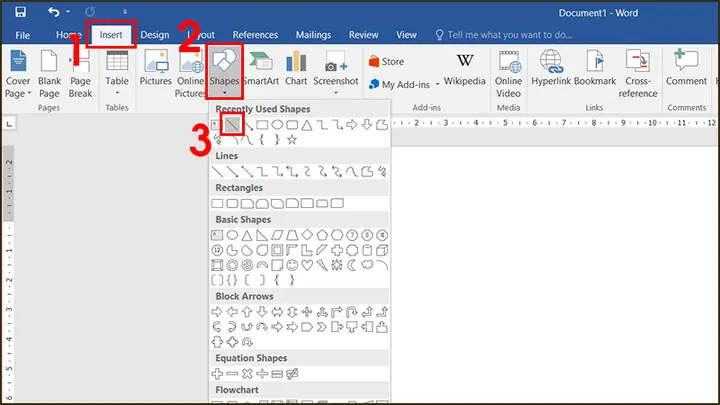Screen dimensions: 720x405
Task: Select Rounded Rectangle in Rectangles section
Action: (x=232, y=203)
